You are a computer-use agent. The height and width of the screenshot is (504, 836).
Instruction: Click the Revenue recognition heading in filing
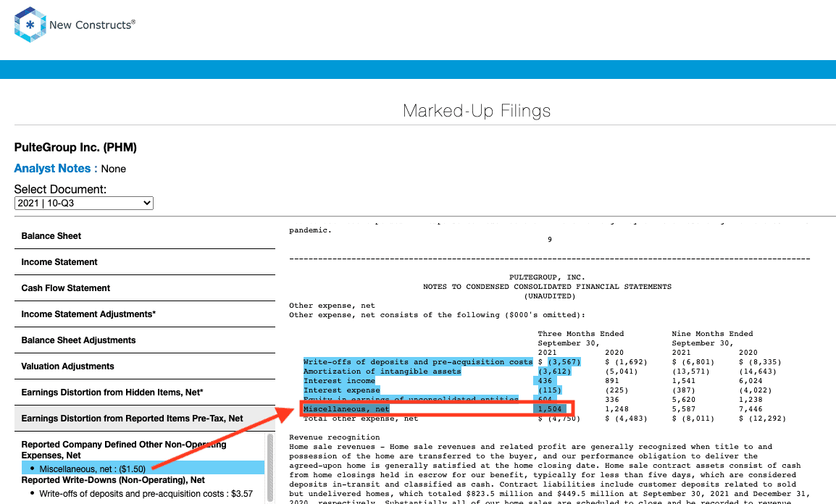coord(334,437)
